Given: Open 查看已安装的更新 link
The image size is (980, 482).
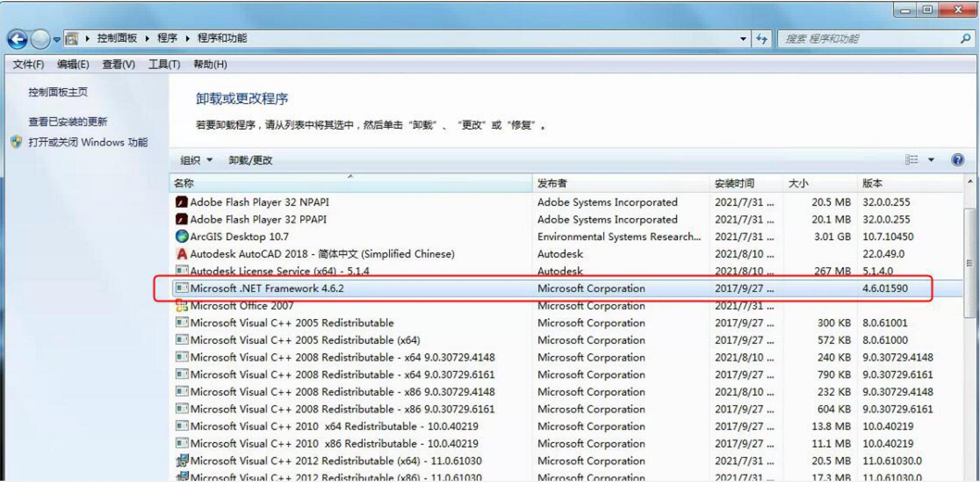Looking at the screenshot, I should pyautogui.click(x=68, y=122).
